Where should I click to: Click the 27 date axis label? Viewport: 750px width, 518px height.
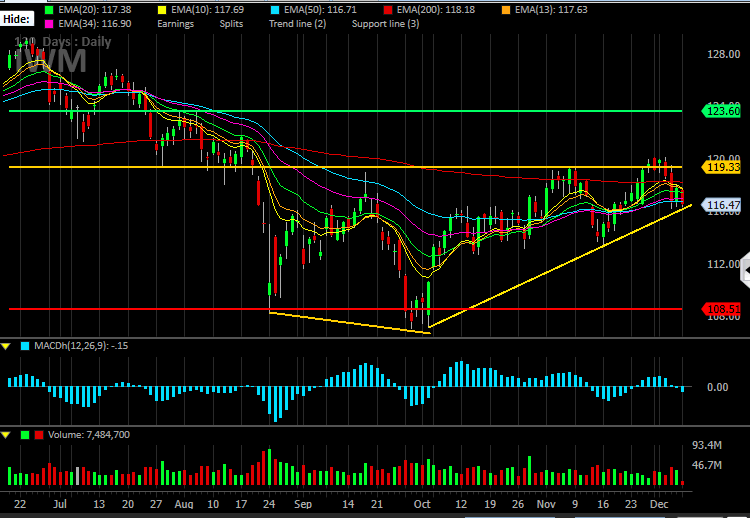click(156, 504)
